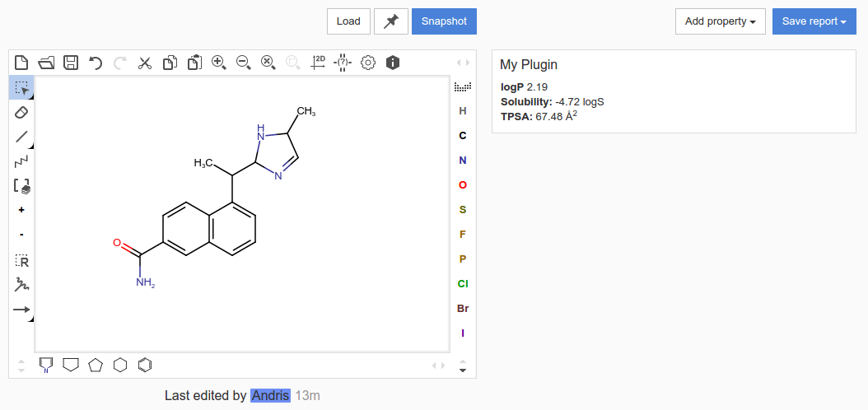Pick the green Chlorine atom
This screenshot has width=868, height=410.
463,283
